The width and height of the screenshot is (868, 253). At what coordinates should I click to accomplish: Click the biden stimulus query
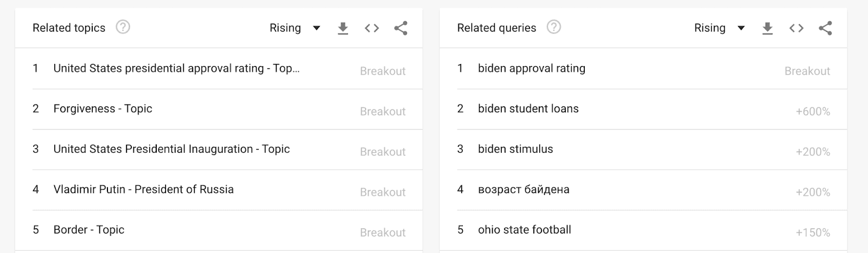click(x=515, y=149)
